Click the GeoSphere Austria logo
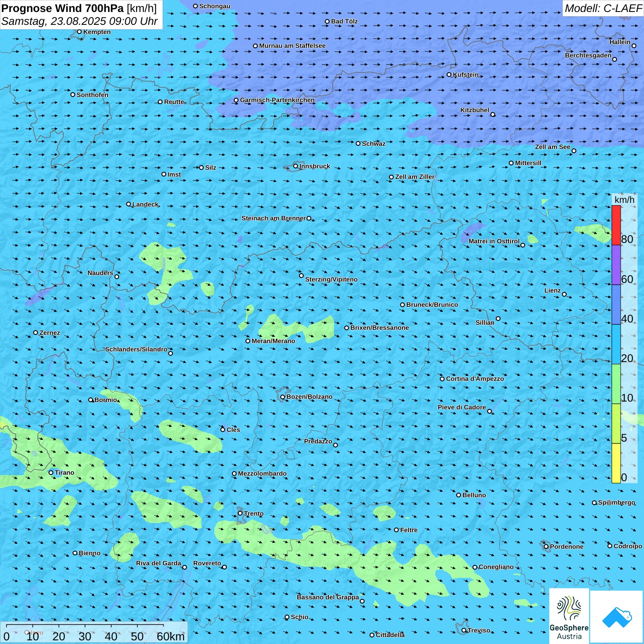 569,616
